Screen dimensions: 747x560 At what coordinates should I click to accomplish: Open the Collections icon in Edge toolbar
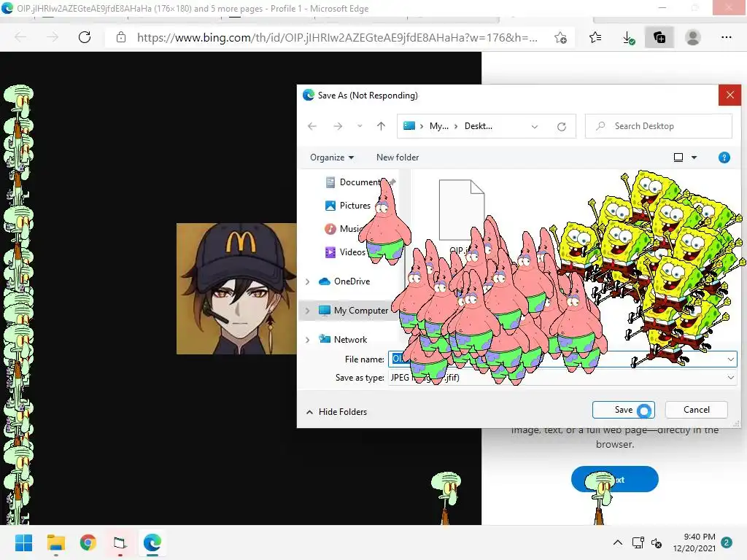[659, 37]
